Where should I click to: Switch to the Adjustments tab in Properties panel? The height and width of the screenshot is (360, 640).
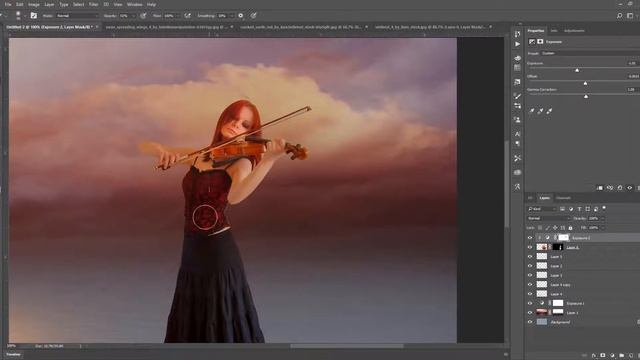point(574,31)
